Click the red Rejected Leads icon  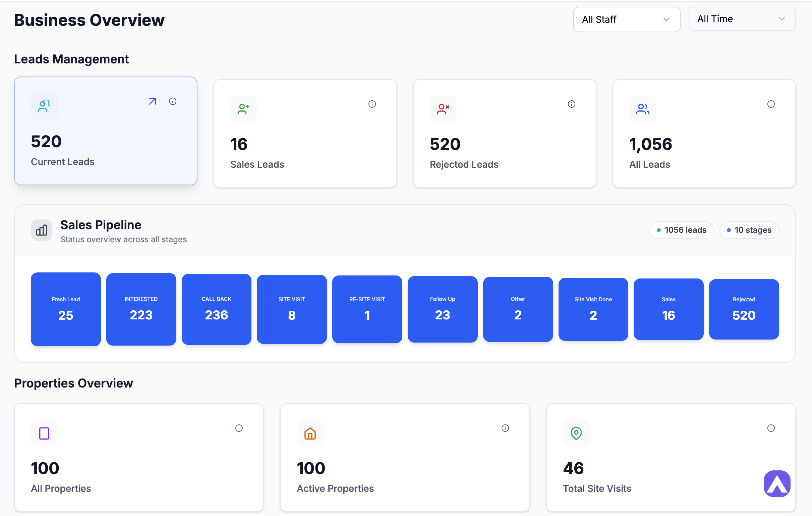tap(443, 109)
